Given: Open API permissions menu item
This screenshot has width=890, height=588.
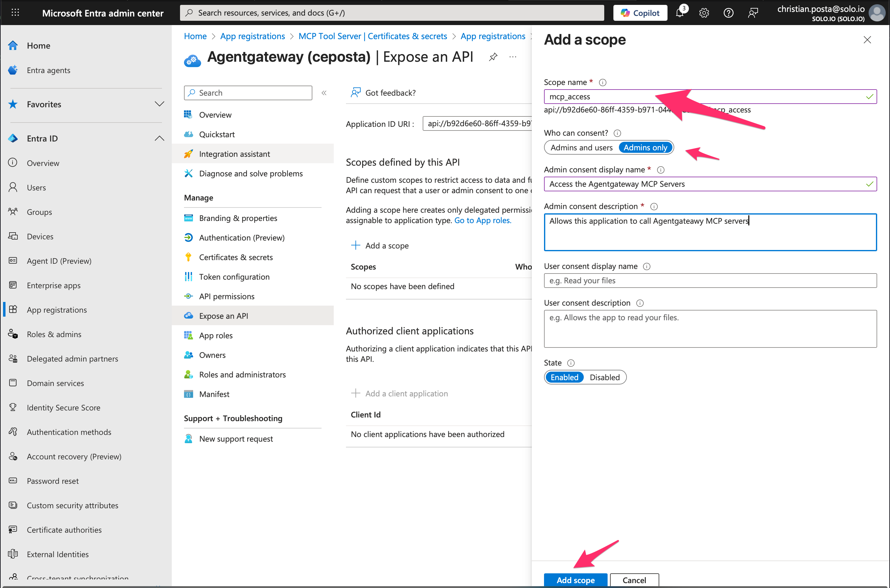Looking at the screenshot, I should point(226,296).
